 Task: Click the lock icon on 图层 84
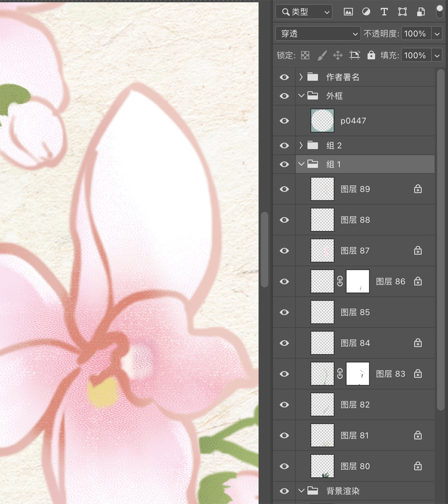point(418,343)
